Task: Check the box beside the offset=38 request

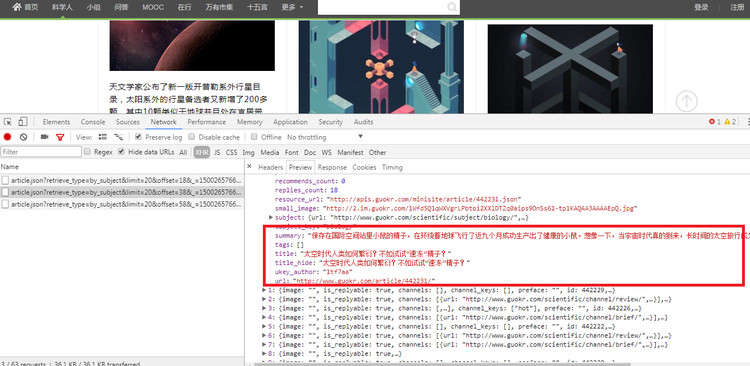Action: click(5, 192)
